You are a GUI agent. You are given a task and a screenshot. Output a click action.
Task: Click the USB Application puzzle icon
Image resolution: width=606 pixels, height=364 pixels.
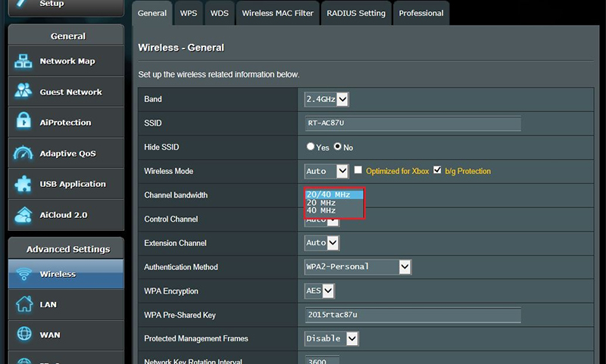[x=23, y=184]
